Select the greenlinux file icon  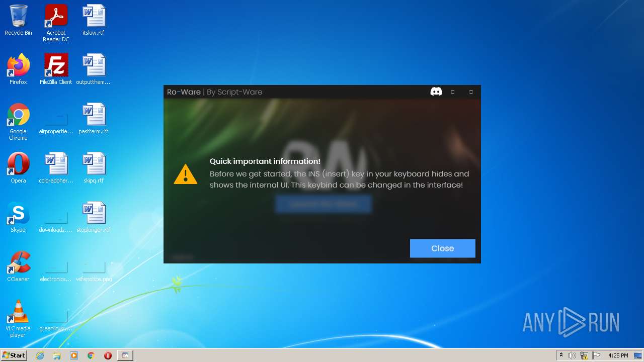click(56, 321)
